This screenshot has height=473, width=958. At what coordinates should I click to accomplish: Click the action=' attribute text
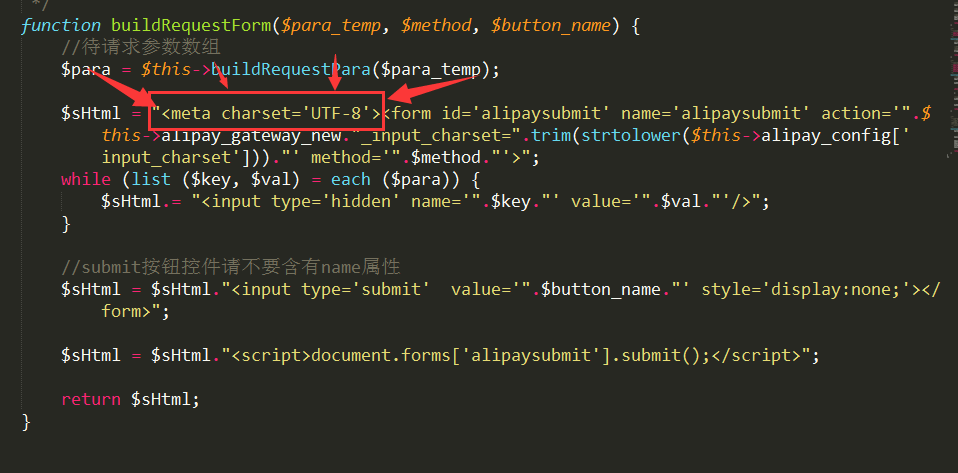861,114
